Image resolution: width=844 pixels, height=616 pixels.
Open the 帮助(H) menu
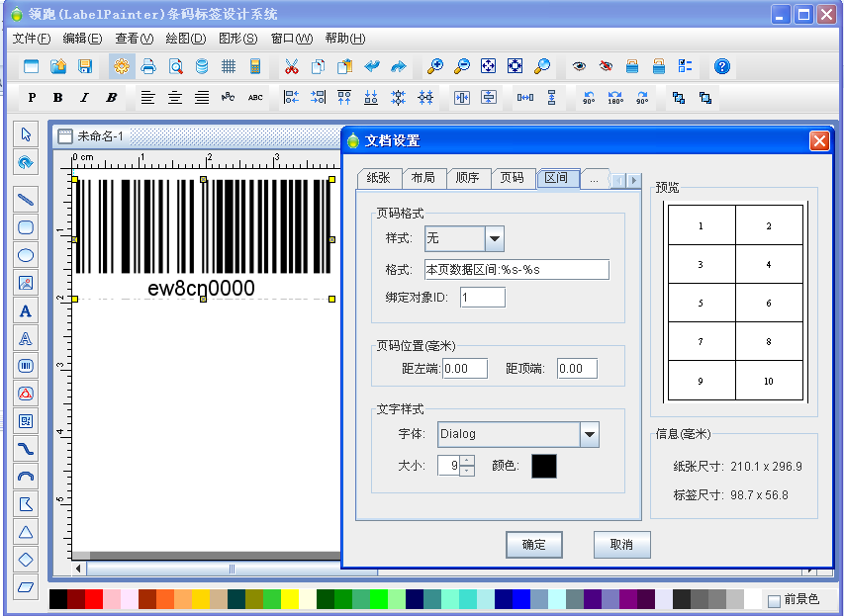pos(345,39)
